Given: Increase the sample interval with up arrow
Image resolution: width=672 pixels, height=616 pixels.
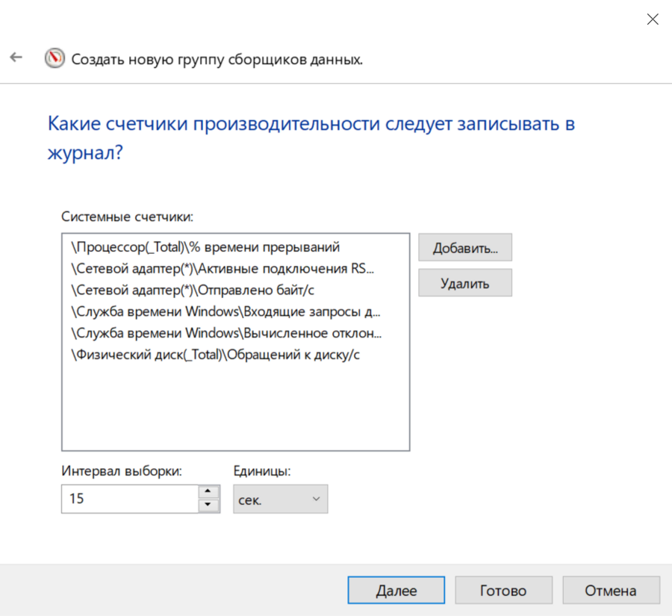Looking at the screenshot, I should [x=210, y=491].
